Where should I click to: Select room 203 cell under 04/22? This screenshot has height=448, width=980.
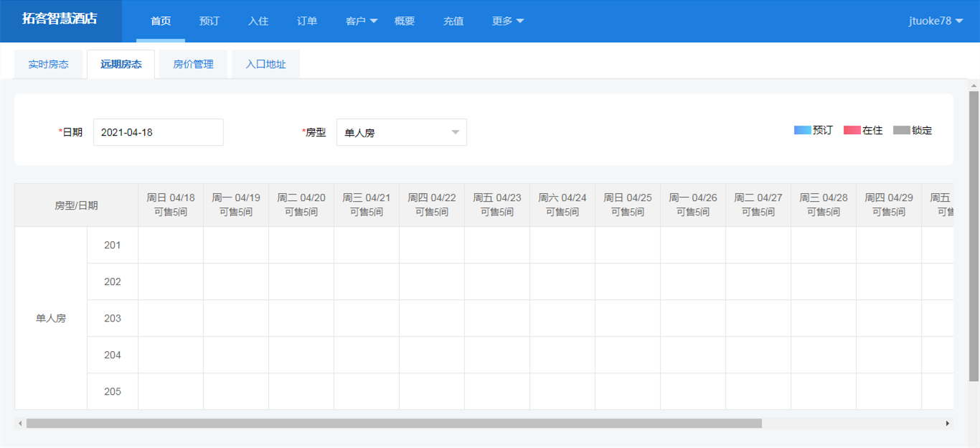pos(432,318)
